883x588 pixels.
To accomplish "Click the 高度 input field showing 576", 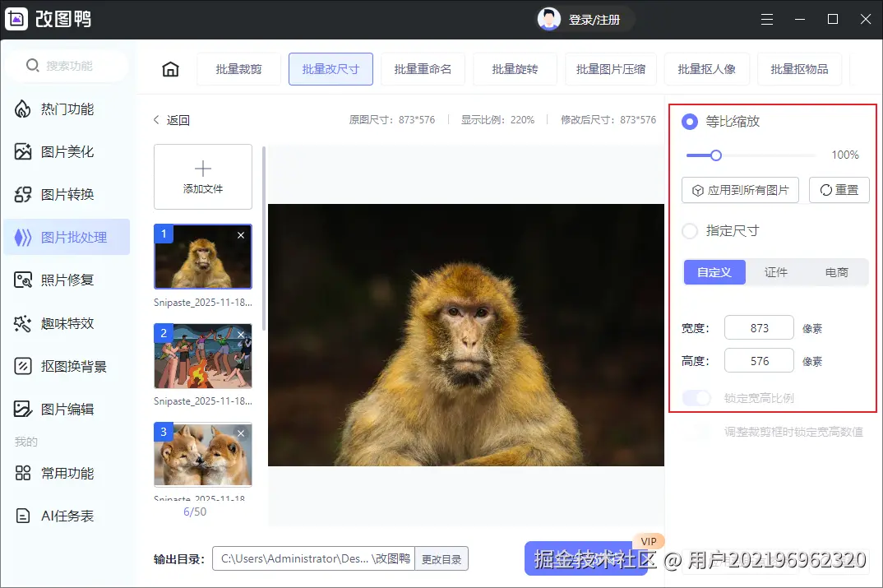I will click(759, 361).
